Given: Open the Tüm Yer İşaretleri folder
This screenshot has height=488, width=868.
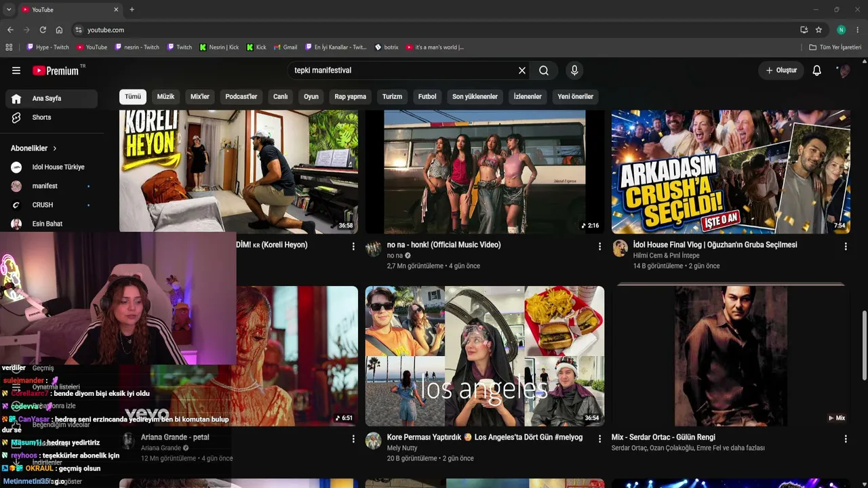Looking at the screenshot, I should (835, 47).
